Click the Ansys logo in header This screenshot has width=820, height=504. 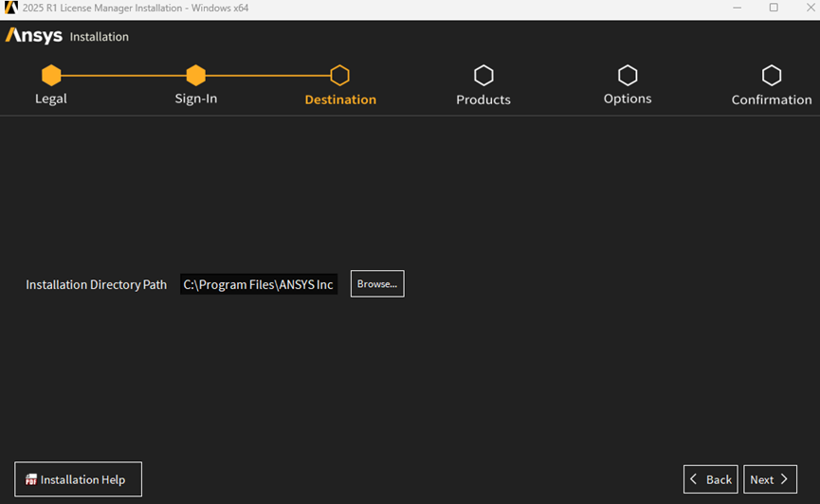34,36
